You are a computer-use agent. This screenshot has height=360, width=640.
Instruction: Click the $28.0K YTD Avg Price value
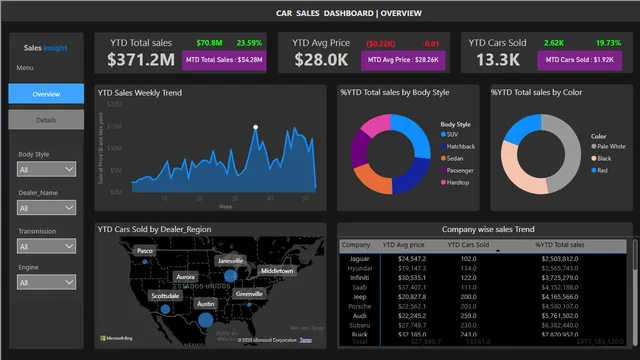click(x=321, y=60)
